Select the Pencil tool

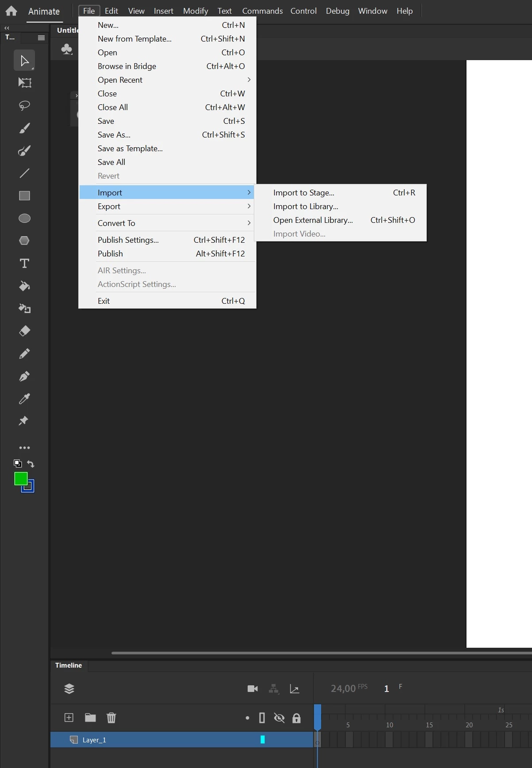[x=24, y=354]
